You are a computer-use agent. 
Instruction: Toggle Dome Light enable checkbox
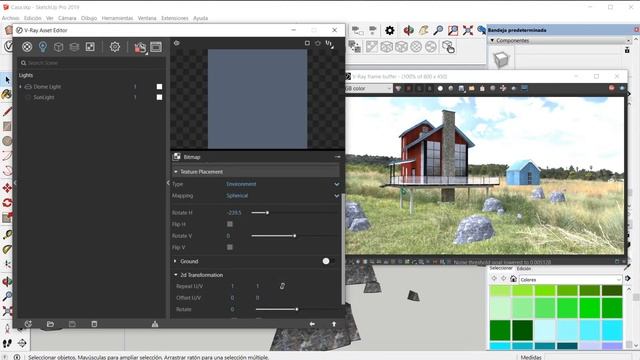click(159, 87)
